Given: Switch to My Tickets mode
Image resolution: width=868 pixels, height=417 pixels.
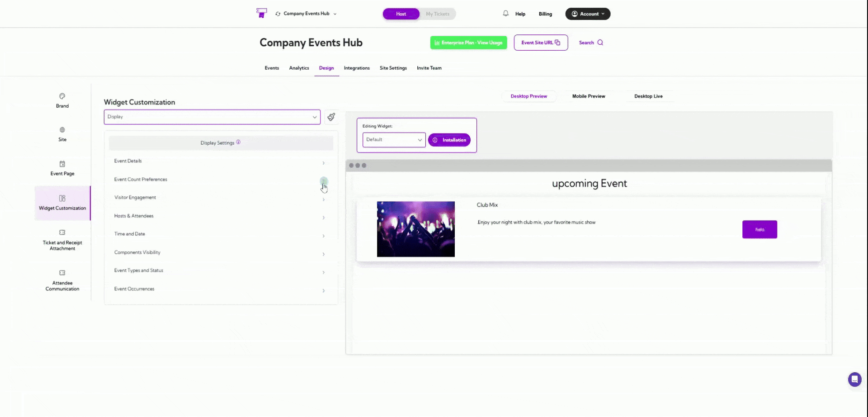Looking at the screenshot, I should point(437,14).
